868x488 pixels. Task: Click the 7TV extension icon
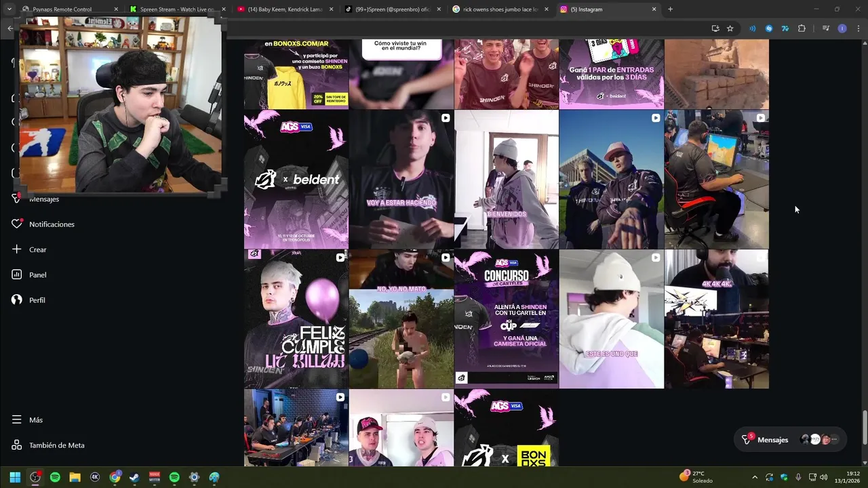point(785,28)
